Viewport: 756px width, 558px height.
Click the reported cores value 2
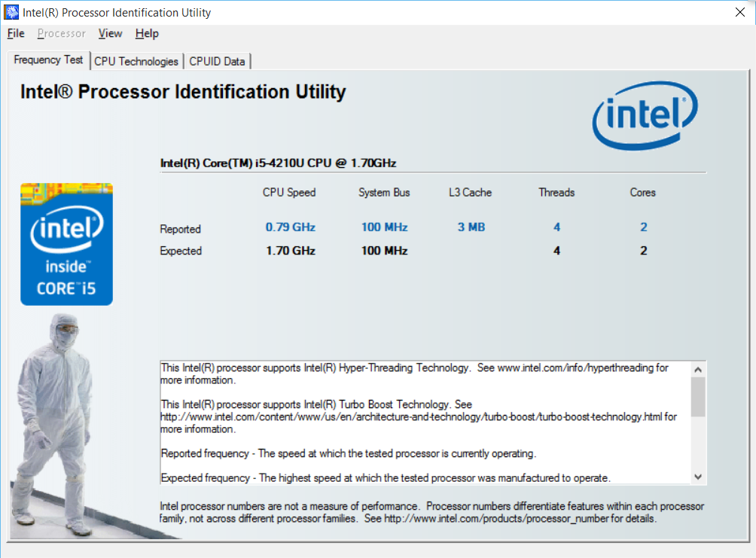click(x=644, y=227)
